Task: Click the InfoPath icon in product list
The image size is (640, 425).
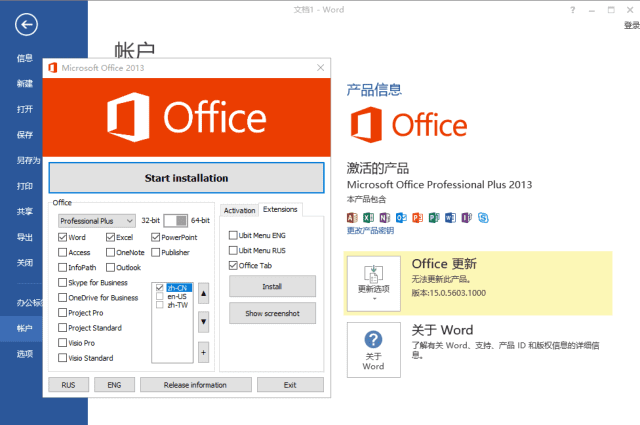Action: coord(467,218)
